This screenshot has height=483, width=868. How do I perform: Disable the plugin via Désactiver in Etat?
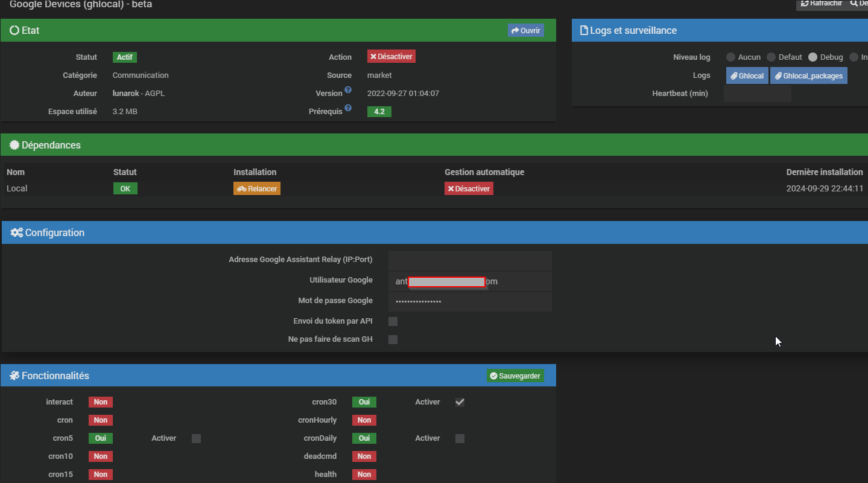pyautogui.click(x=391, y=56)
